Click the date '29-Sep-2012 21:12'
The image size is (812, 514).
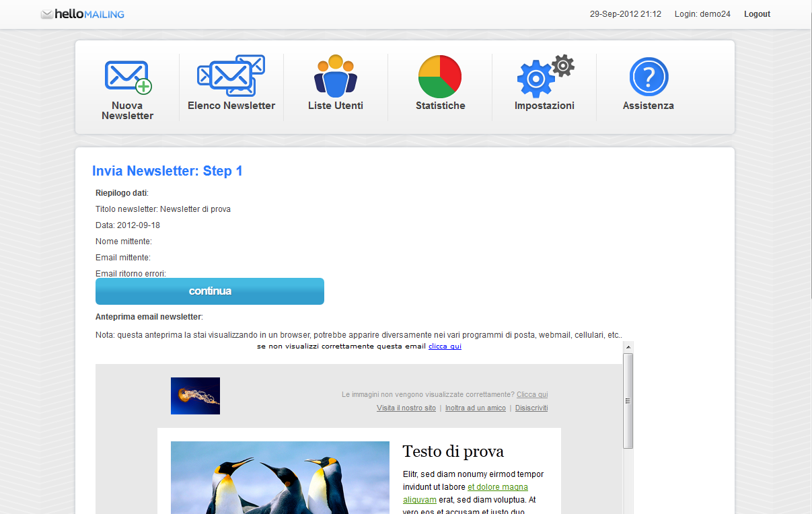(x=626, y=14)
